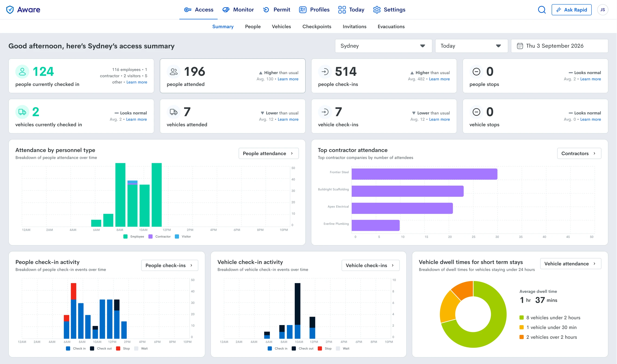Click Learn more under people currently checked in
This screenshot has width=617, height=364.
[137, 82]
